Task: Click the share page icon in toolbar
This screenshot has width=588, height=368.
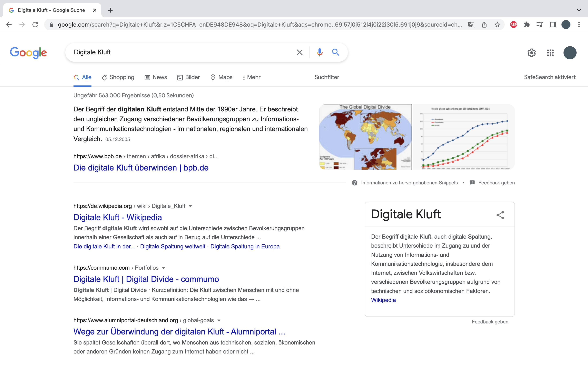Action: tap(484, 25)
